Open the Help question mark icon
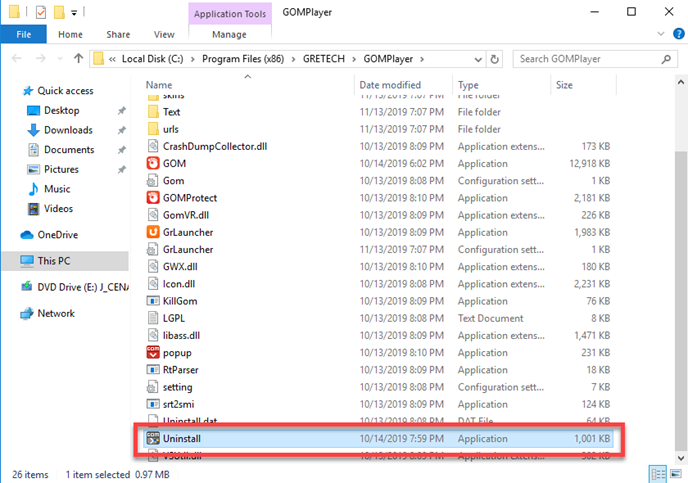This screenshot has width=688, height=483. [x=678, y=34]
